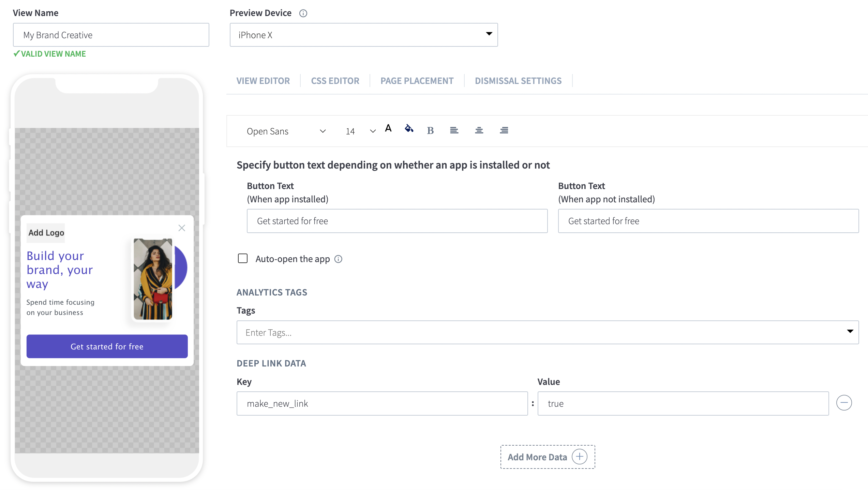Expand the Enter Tags dropdown
This screenshot has height=490, width=868.
[850, 332]
